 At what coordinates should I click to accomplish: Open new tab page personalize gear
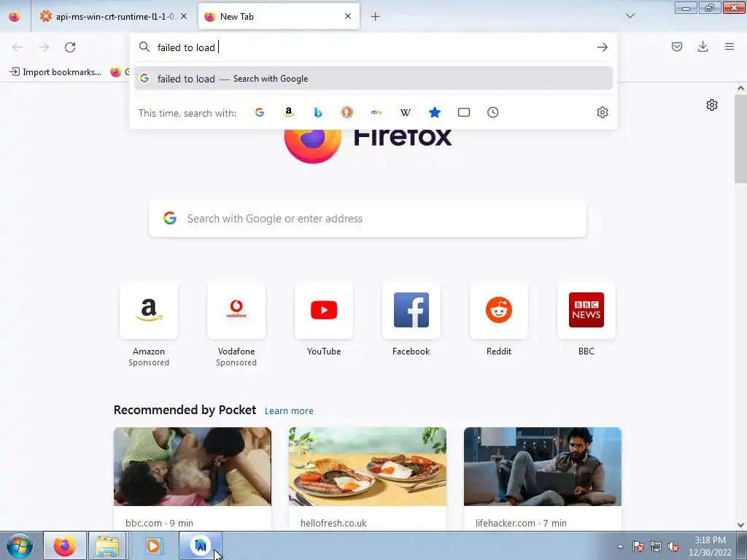pyautogui.click(x=712, y=105)
